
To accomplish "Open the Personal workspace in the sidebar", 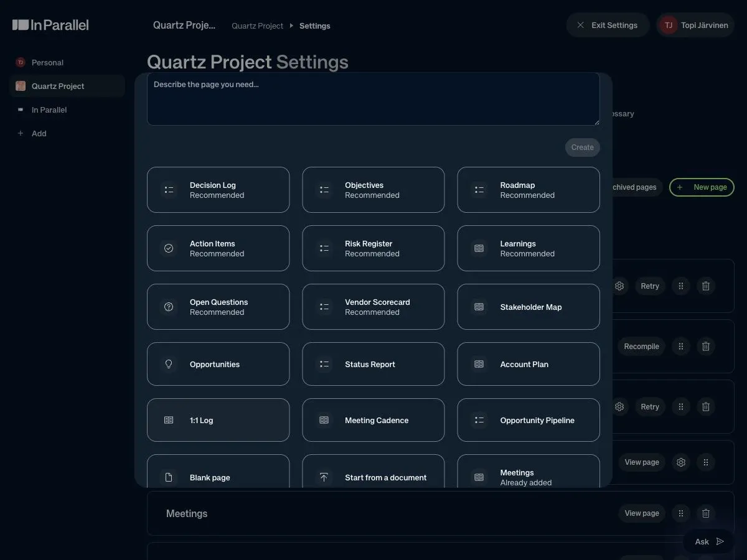I will [x=67, y=62].
